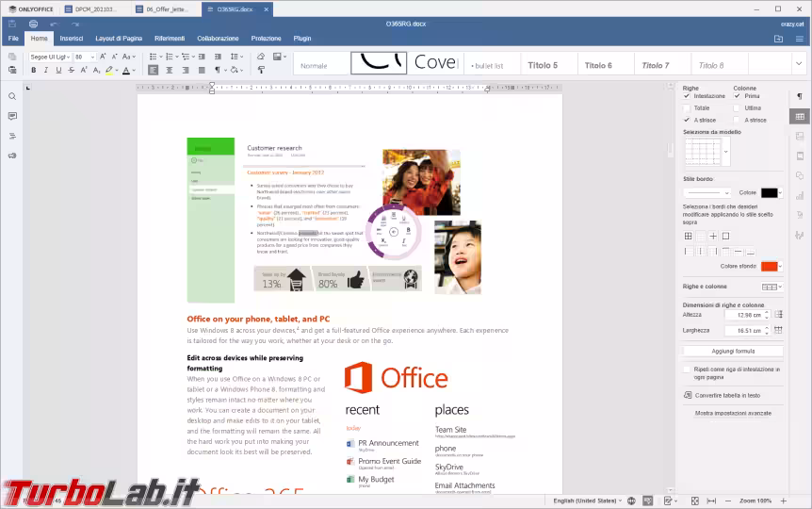The width and height of the screenshot is (812, 509).
Task: Center-align the text
Action: [170, 70]
